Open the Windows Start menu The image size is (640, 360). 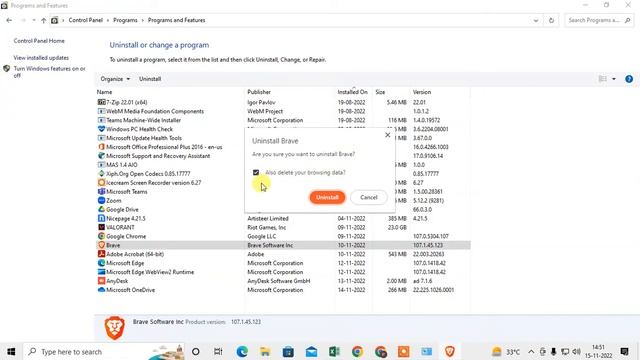pyautogui.click(x=11, y=351)
